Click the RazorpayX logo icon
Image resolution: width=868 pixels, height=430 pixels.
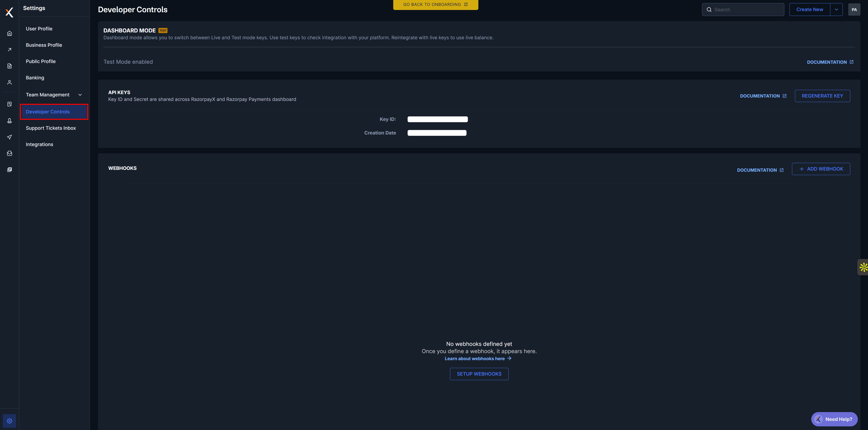(x=10, y=12)
